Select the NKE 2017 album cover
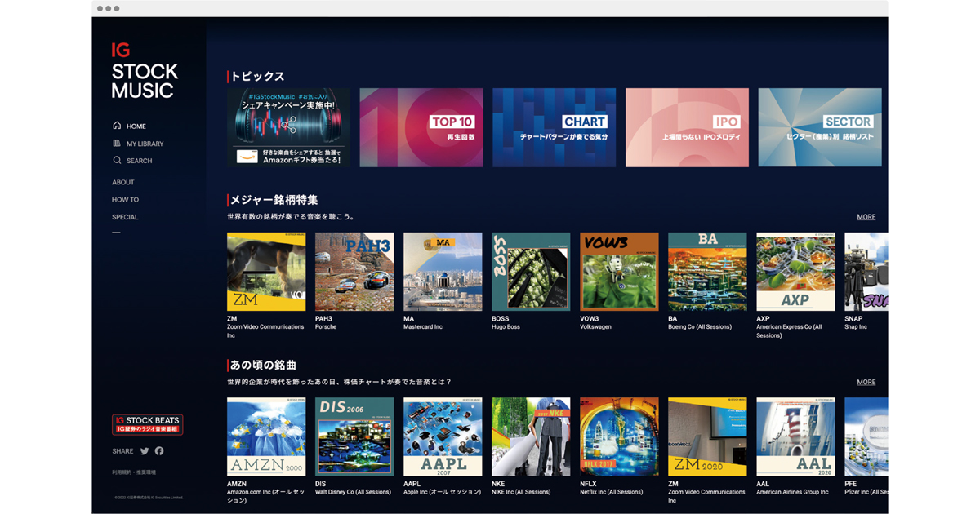 531,436
